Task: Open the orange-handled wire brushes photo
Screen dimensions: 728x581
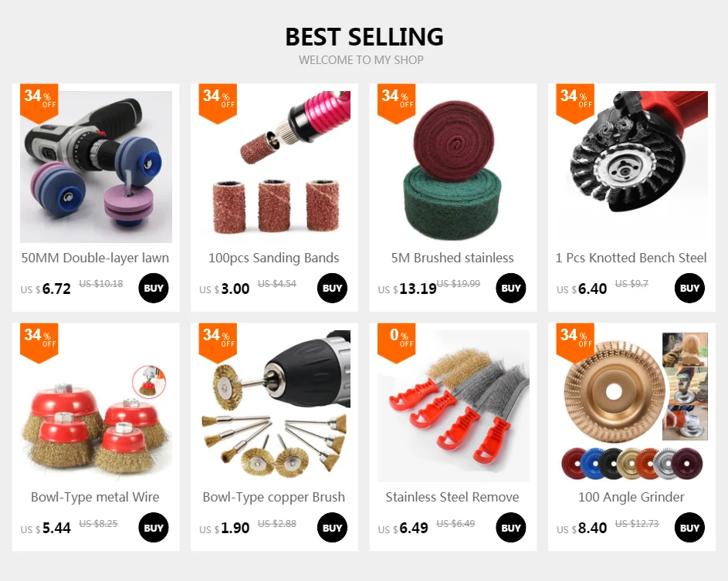Action: click(x=453, y=406)
